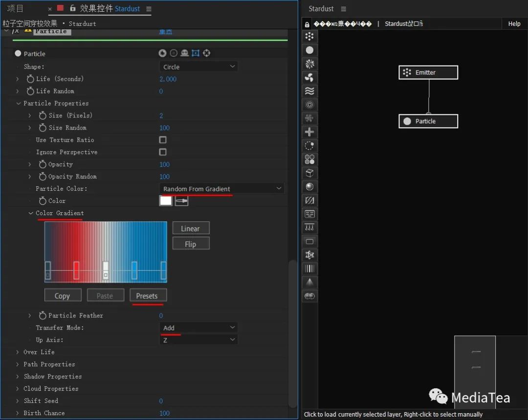The height and width of the screenshot is (420, 528).
Task: Select the Emitter node in graph
Action: 428,72
